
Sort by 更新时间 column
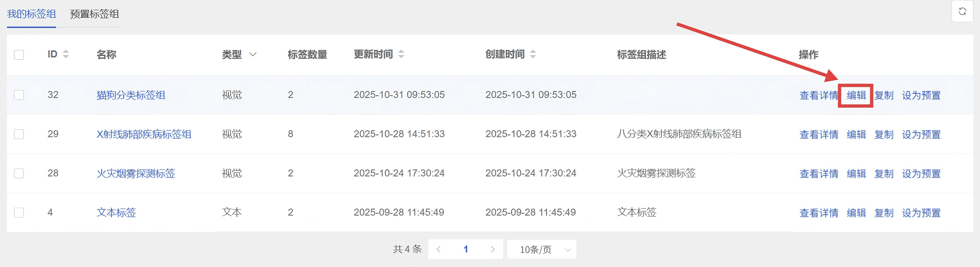click(x=401, y=54)
